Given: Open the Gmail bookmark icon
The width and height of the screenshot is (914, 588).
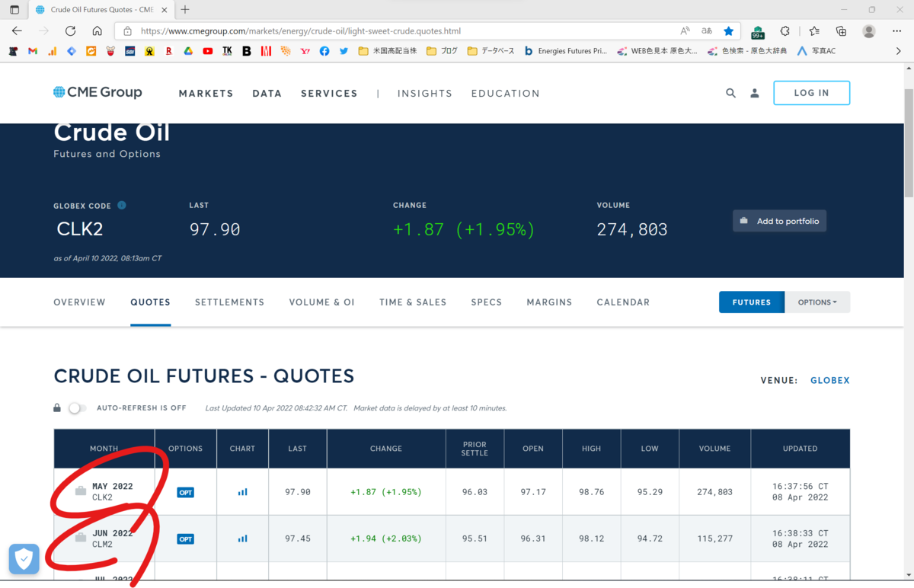Looking at the screenshot, I should 33,51.
